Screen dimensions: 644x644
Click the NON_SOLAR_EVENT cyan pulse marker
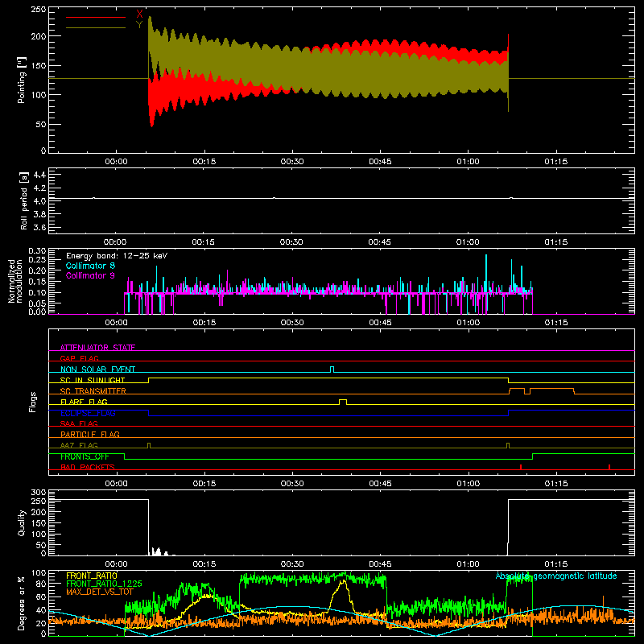(332, 369)
